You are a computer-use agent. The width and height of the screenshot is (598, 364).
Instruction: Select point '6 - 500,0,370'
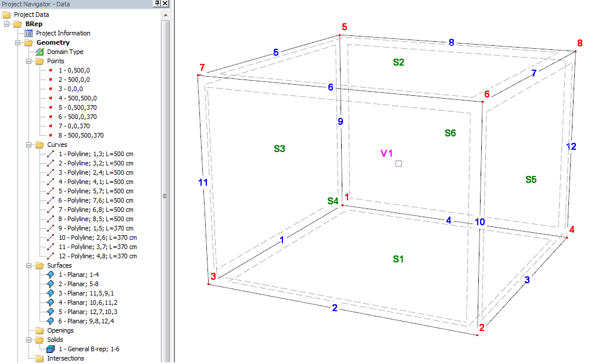77,117
